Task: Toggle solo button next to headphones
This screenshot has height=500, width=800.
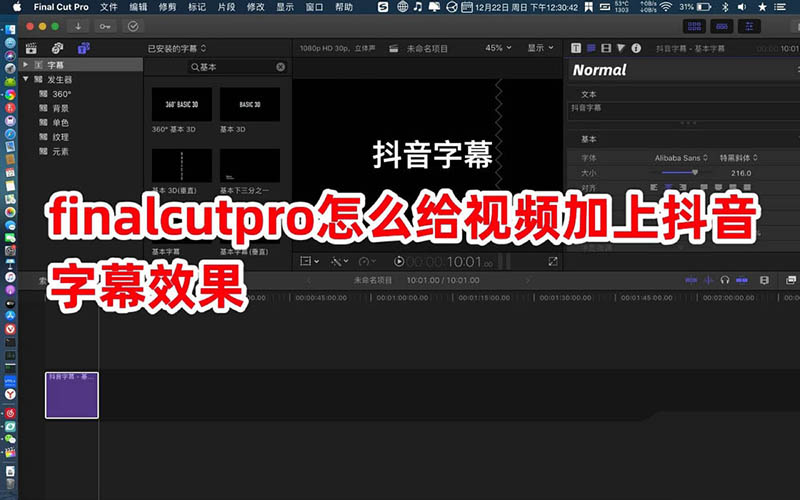Action: [742, 280]
